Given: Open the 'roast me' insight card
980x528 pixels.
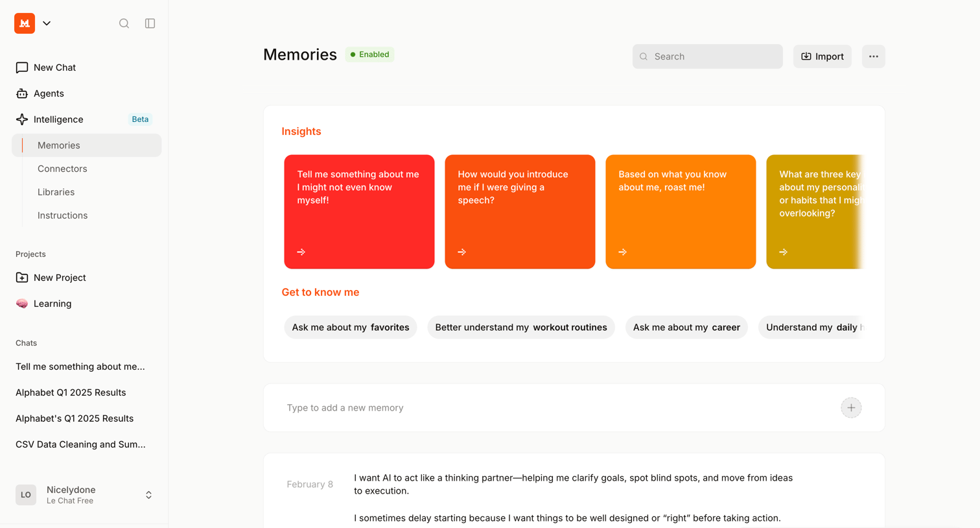Looking at the screenshot, I should (x=681, y=211).
